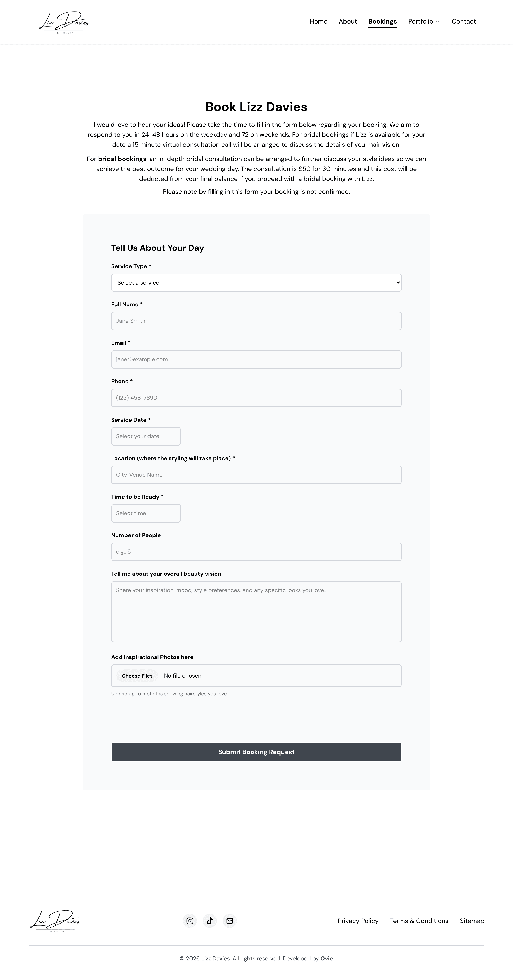
Task: Open the Time to be Ready picker
Action: [146, 513]
